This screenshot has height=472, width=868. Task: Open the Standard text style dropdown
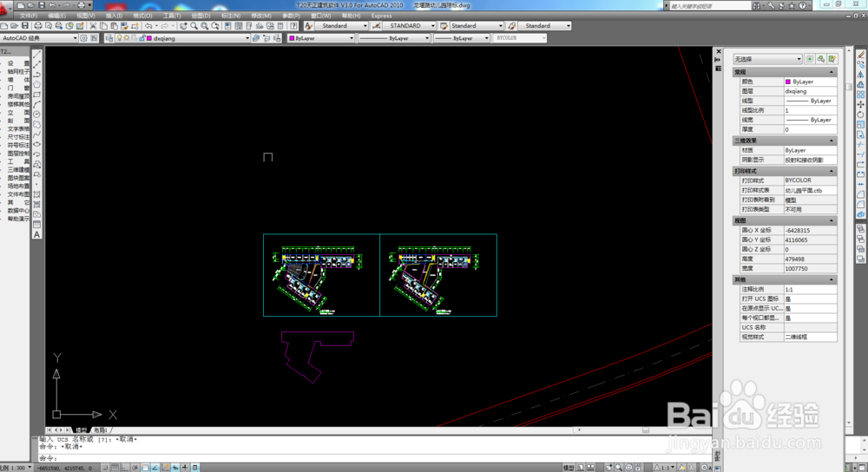(341, 26)
